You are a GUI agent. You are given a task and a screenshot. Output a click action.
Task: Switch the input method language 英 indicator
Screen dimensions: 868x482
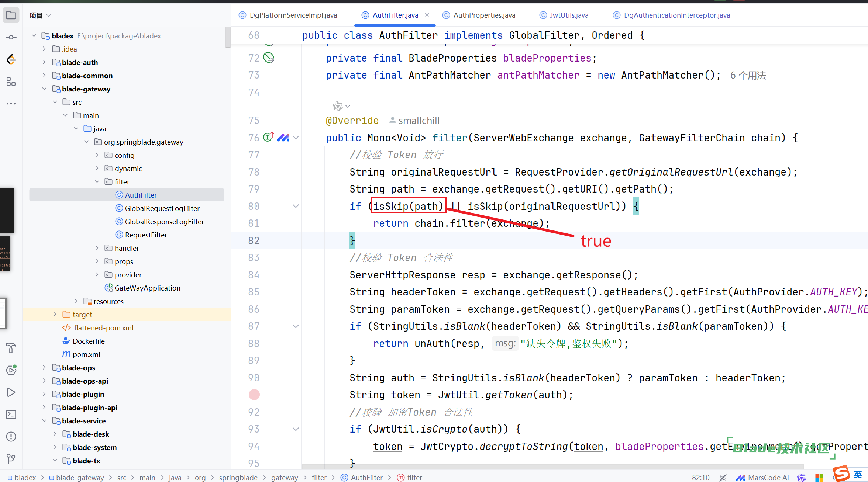[x=858, y=474]
